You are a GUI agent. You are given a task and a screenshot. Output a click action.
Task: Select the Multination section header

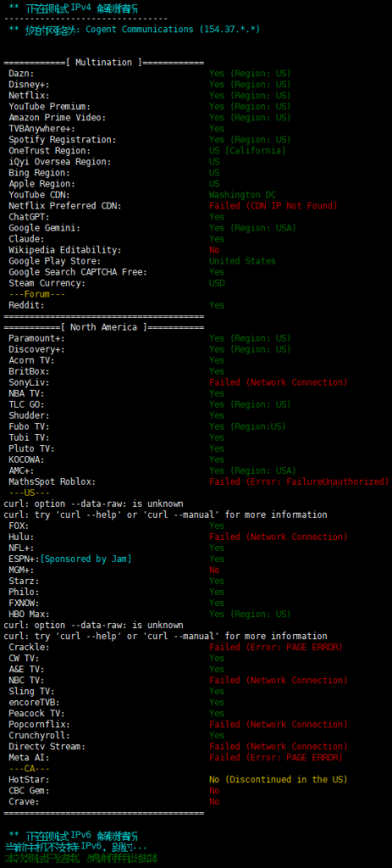tap(104, 63)
